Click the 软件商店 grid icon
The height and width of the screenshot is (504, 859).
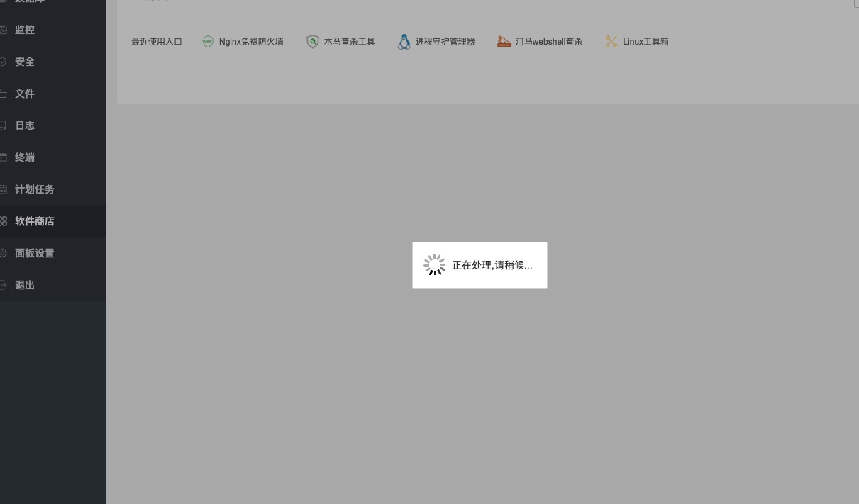click(3, 221)
